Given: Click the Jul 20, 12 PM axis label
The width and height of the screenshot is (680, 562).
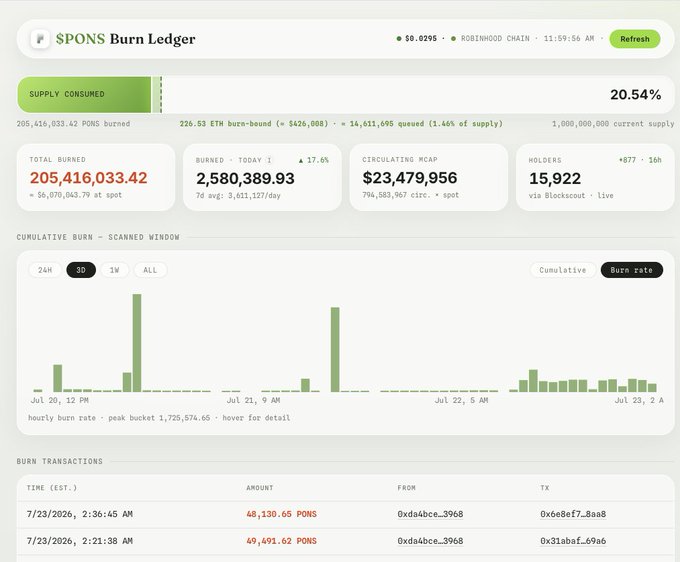Looking at the screenshot, I should [x=59, y=400].
